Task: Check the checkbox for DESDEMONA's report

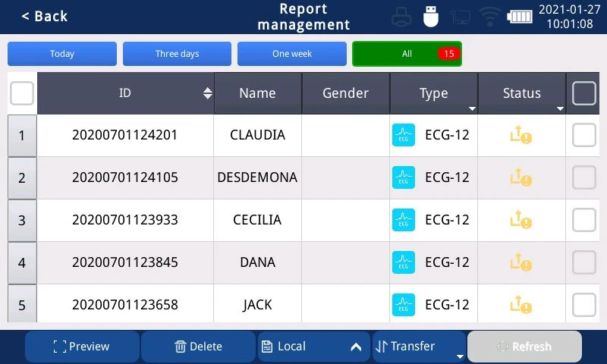Action: pyautogui.click(x=583, y=177)
